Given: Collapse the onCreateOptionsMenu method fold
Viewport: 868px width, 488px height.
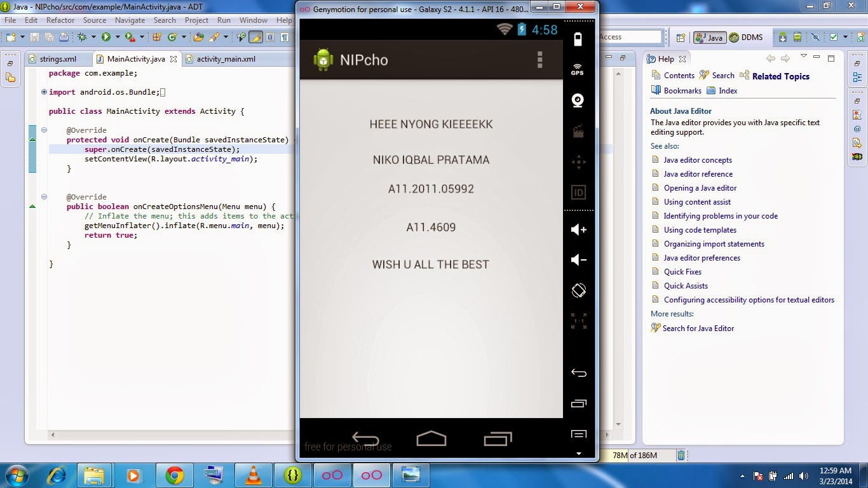Looking at the screenshot, I should [44, 197].
